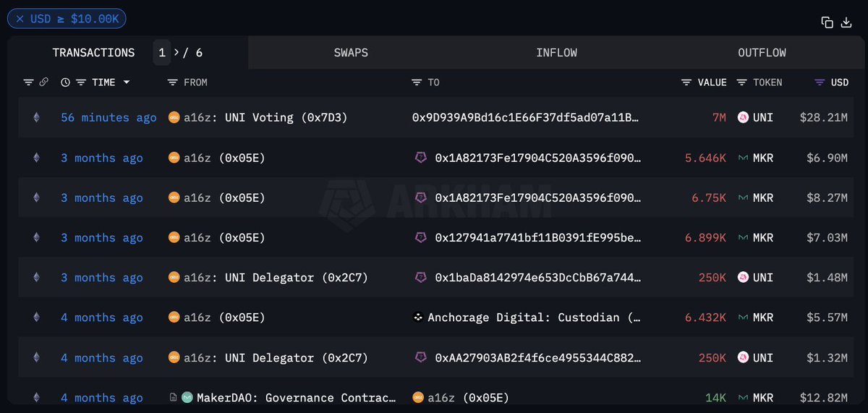
Task: Open a16z: UNI Voting (0x7D3) entity
Action: tap(265, 117)
